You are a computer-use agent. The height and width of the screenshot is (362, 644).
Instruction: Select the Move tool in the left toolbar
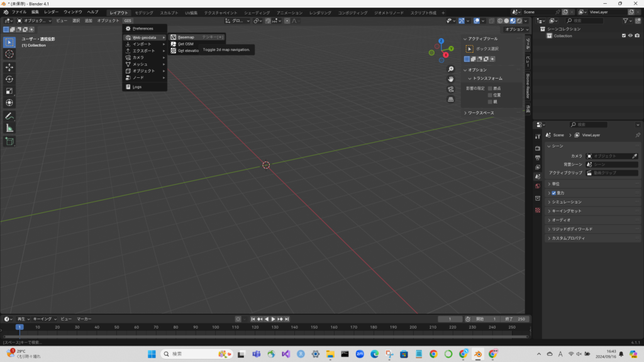[x=9, y=67]
